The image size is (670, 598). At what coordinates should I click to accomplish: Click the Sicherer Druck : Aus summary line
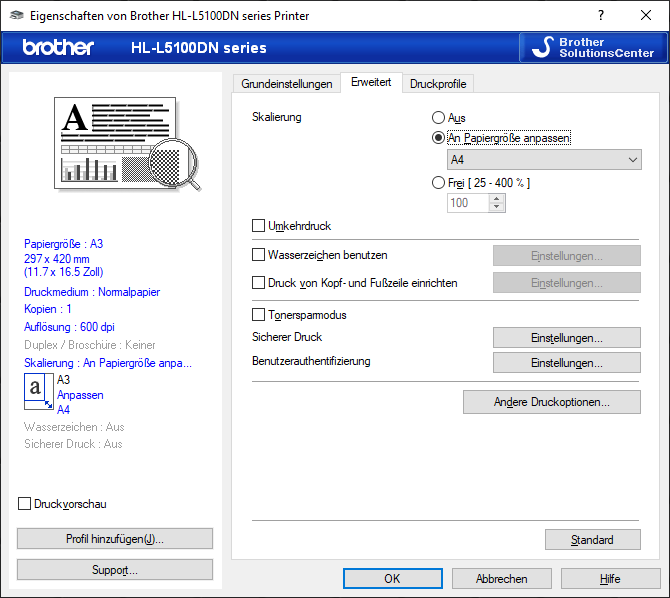[73, 444]
